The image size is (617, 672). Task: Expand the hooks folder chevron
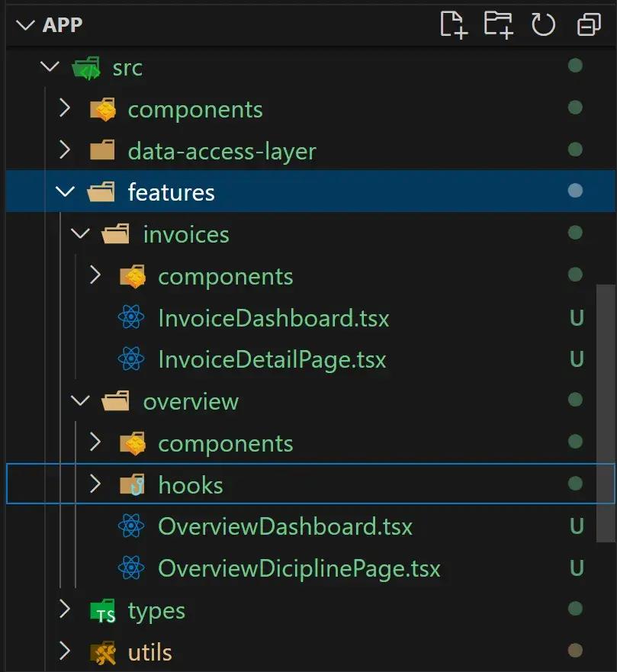coord(95,484)
